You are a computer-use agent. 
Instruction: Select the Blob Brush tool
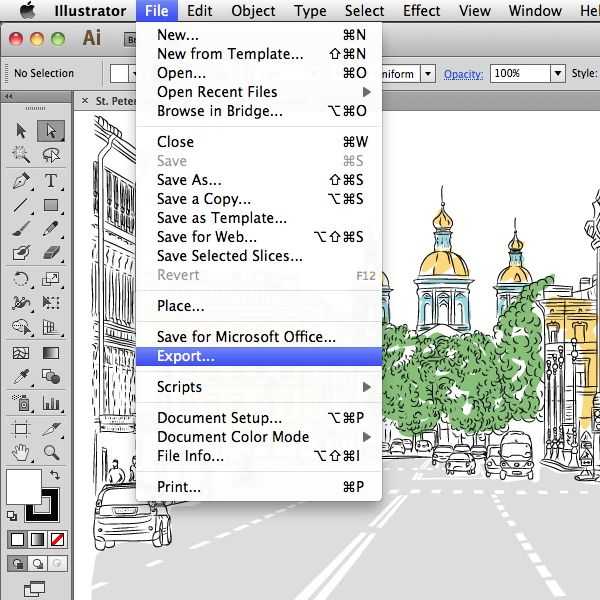(x=21, y=253)
